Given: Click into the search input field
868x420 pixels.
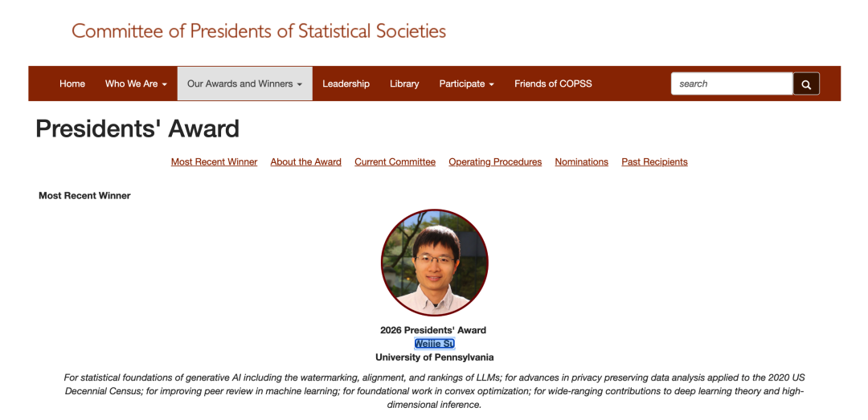Looking at the screenshot, I should point(732,84).
